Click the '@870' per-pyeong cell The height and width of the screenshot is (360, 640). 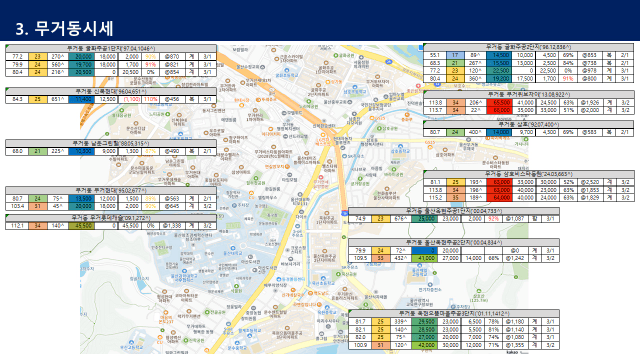pyautogui.click(x=172, y=57)
